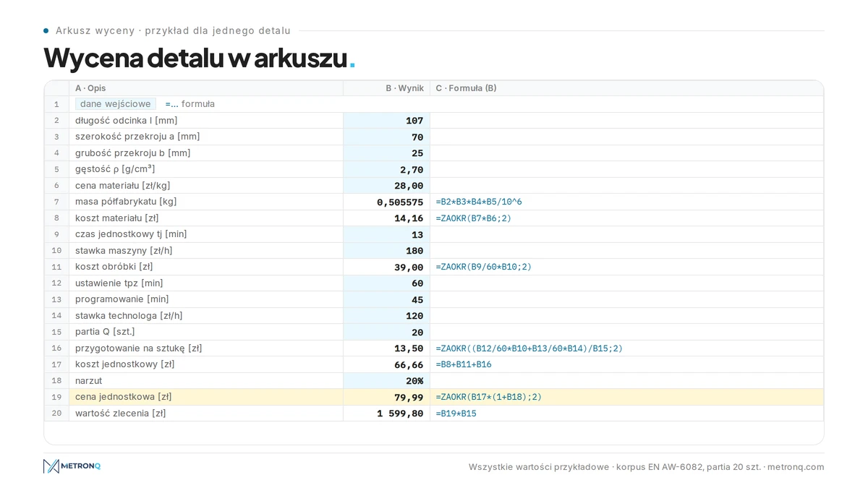Select the setup cost value 13,50
The height and width of the screenshot is (488, 868).
coord(386,348)
